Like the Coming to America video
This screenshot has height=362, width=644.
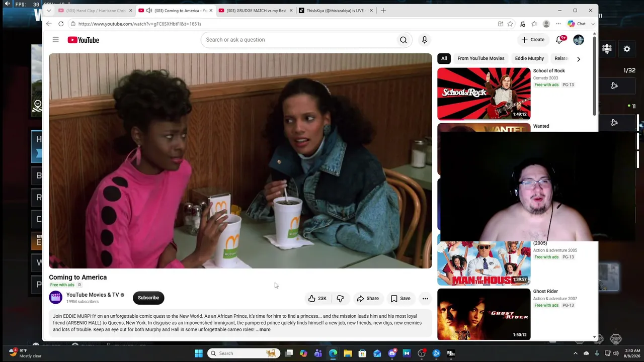pyautogui.click(x=317, y=298)
